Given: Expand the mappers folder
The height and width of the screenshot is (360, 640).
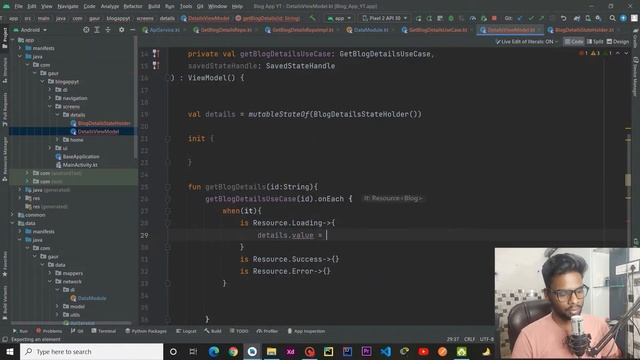Looking at the screenshot, I should point(50,273).
